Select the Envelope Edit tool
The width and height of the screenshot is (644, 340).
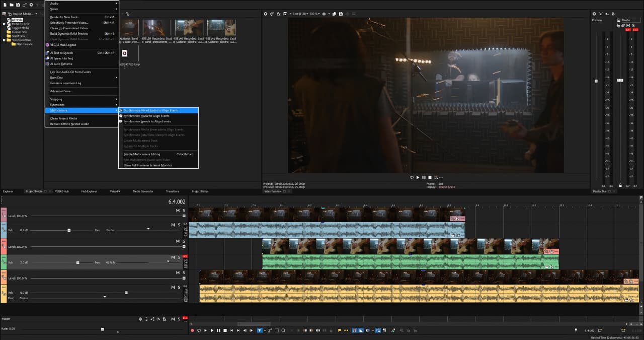pos(269,330)
